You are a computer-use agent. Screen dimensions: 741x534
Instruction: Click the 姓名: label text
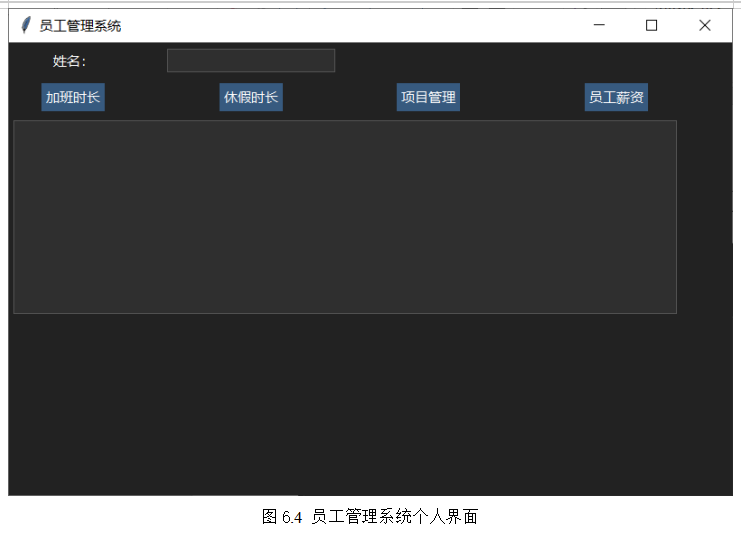pos(69,61)
